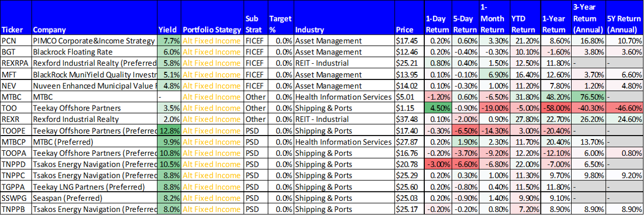The width and height of the screenshot is (644, 215).
Task: Select the -46.60% 5Y return cell
Action: point(624,108)
